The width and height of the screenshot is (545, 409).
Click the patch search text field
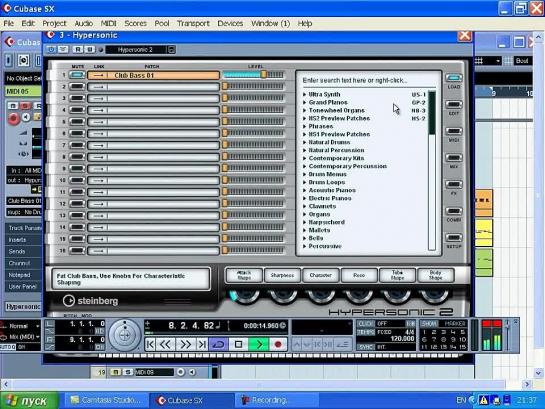click(368, 81)
